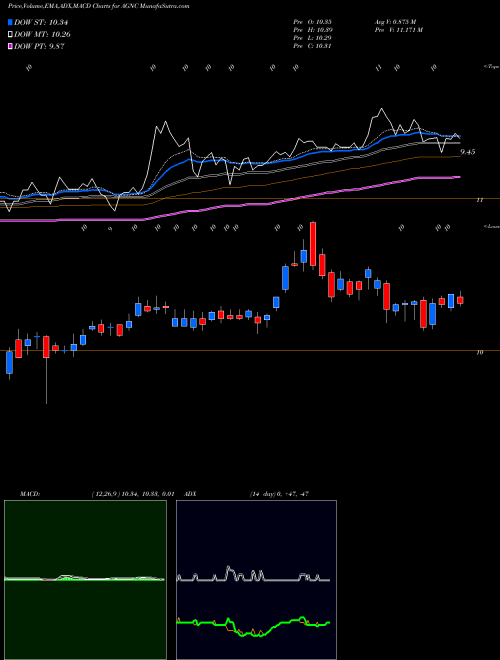Screen dimensions: 500x660
Task: Click the 'Pre L: 10.29' value
Action: [313, 38]
